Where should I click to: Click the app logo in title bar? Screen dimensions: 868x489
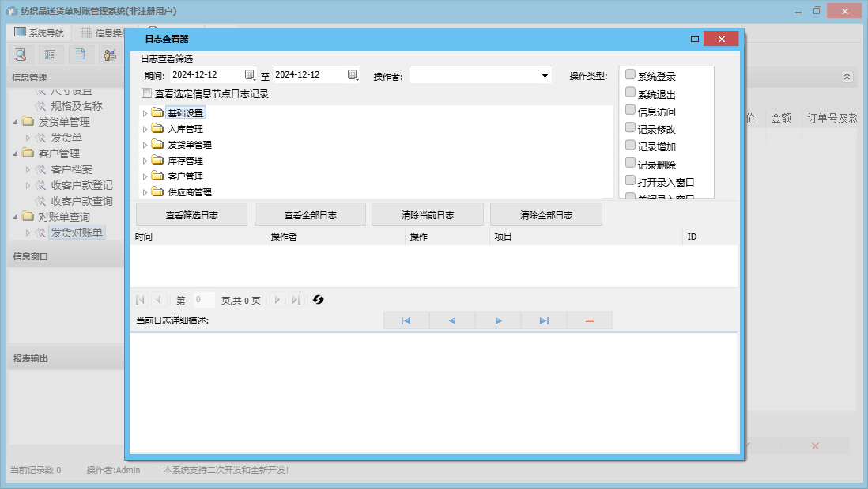pyautogui.click(x=12, y=11)
